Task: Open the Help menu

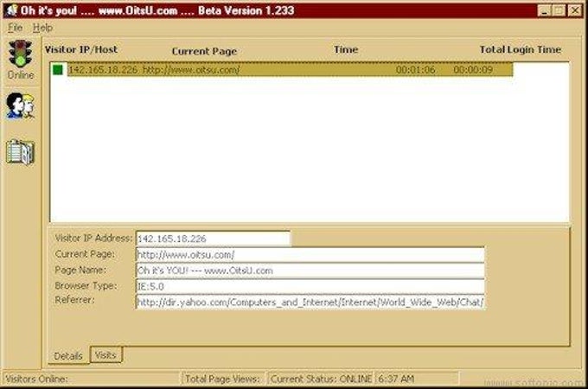Action: (x=42, y=28)
